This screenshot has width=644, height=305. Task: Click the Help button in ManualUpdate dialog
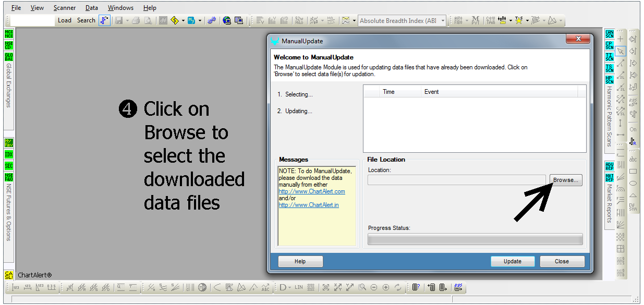300,261
